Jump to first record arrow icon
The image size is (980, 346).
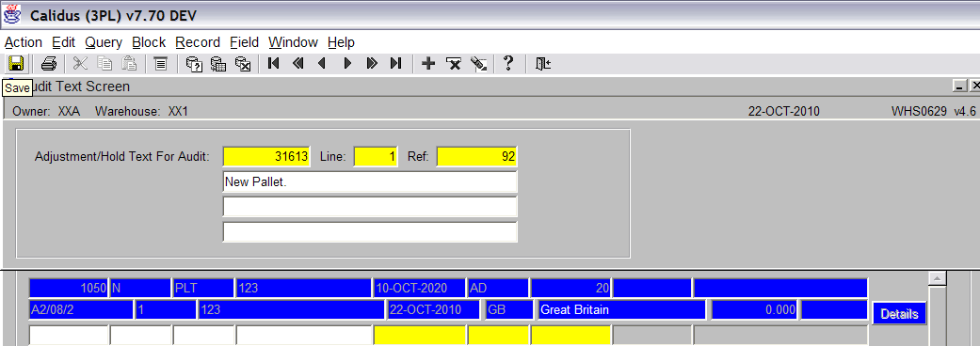[x=273, y=63]
